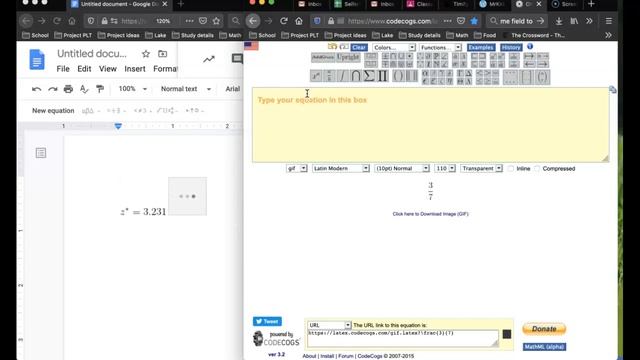Open the 110 resolution dropdown
This screenshot has height=360, width=640.
[445, 168]
